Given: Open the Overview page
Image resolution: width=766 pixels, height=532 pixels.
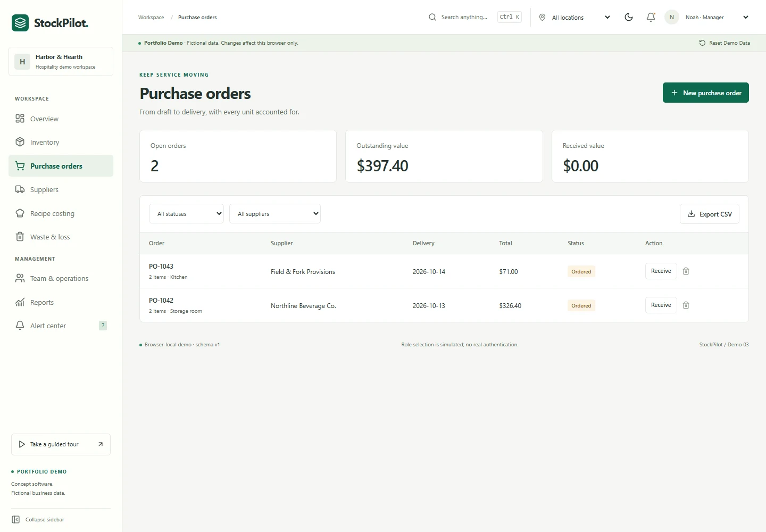Looking at the screenshot, I should pos(61,119).
